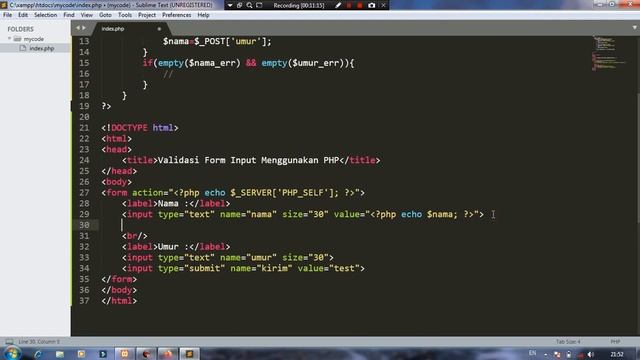The height and width of the screenshot is (360, 640).
Task: Select the recorder pencil draw tool
Action: coord(338,5)
